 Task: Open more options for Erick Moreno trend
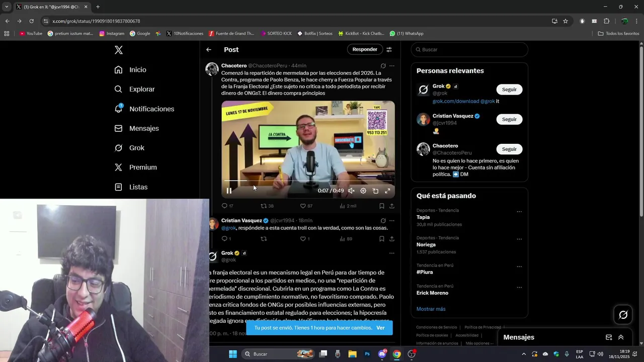[519, 288]
